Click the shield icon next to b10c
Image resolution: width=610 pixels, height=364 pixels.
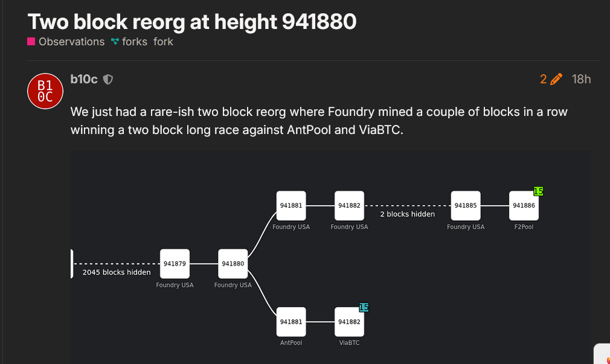pos(108,79)
